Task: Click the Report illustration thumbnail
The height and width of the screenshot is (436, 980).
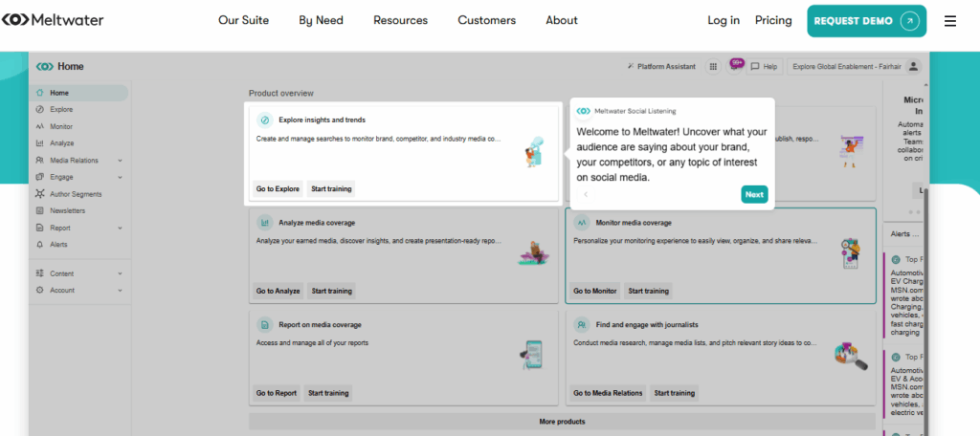Action: coord(533,354)
